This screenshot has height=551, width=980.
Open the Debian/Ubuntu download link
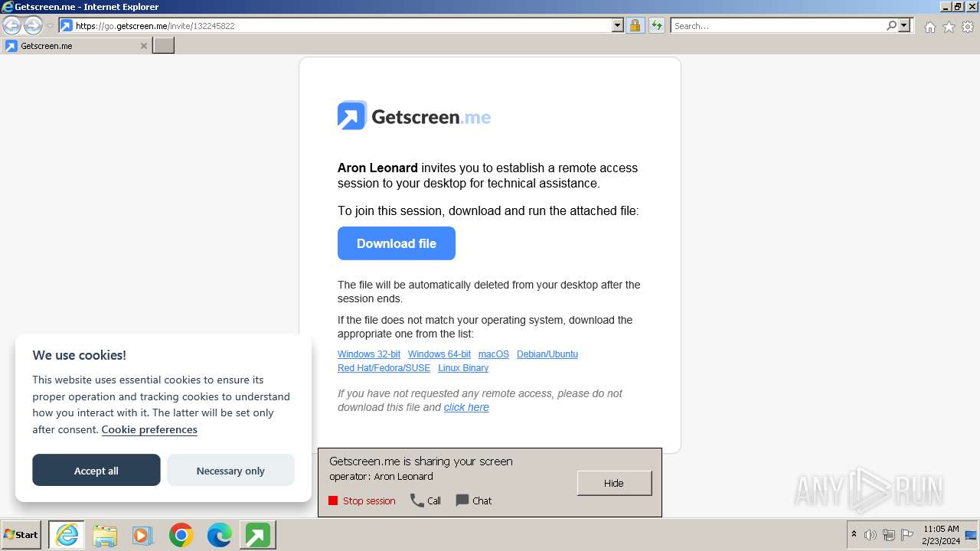(x=547, y=354)
